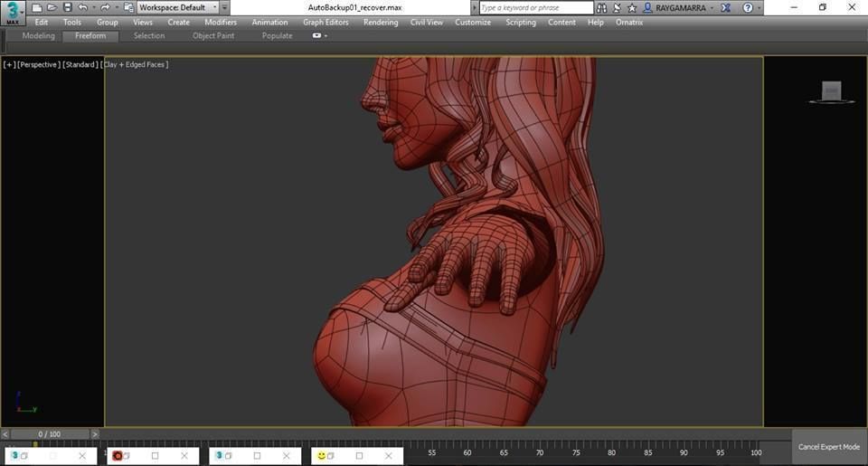This screenshot has height=466, width=868.
Task: Open Quick Access Toolbar customize arrow
Action: click(225, 8)
